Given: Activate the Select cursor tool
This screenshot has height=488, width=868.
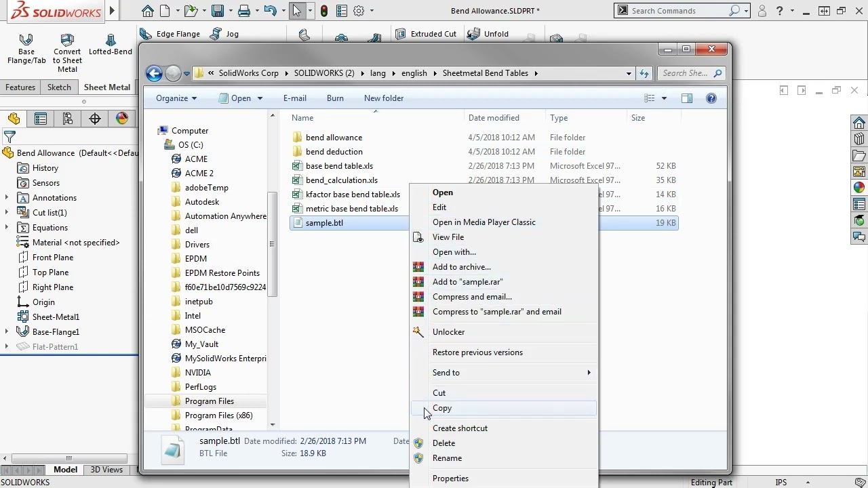Looking at the screenshot, I should (x=297, y=11).
